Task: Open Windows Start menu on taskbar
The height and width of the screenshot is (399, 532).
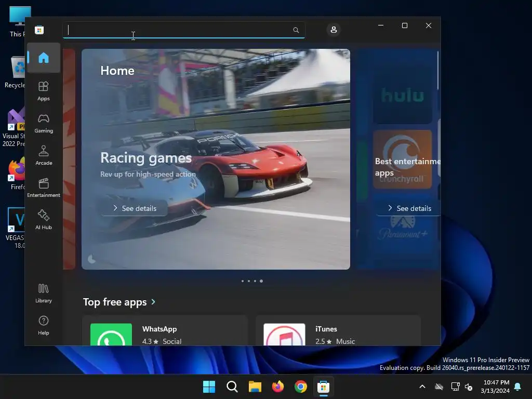Action: (x=209, y=387)
